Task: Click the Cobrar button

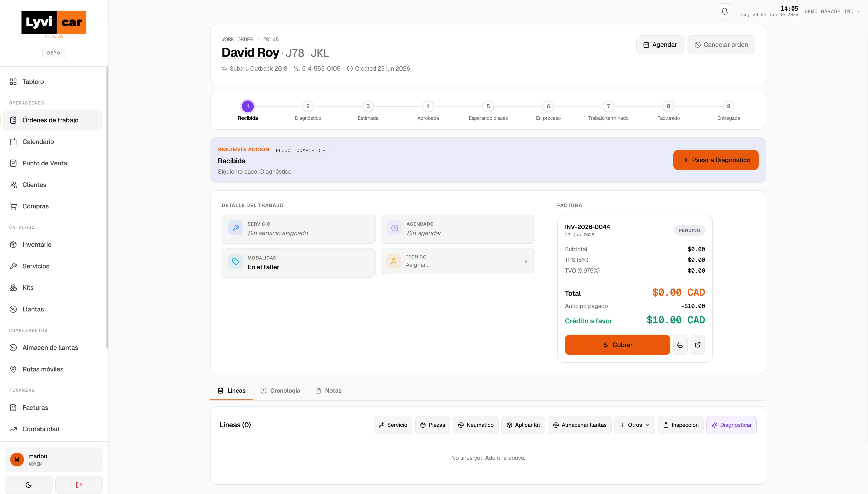Action: [617, 345]
